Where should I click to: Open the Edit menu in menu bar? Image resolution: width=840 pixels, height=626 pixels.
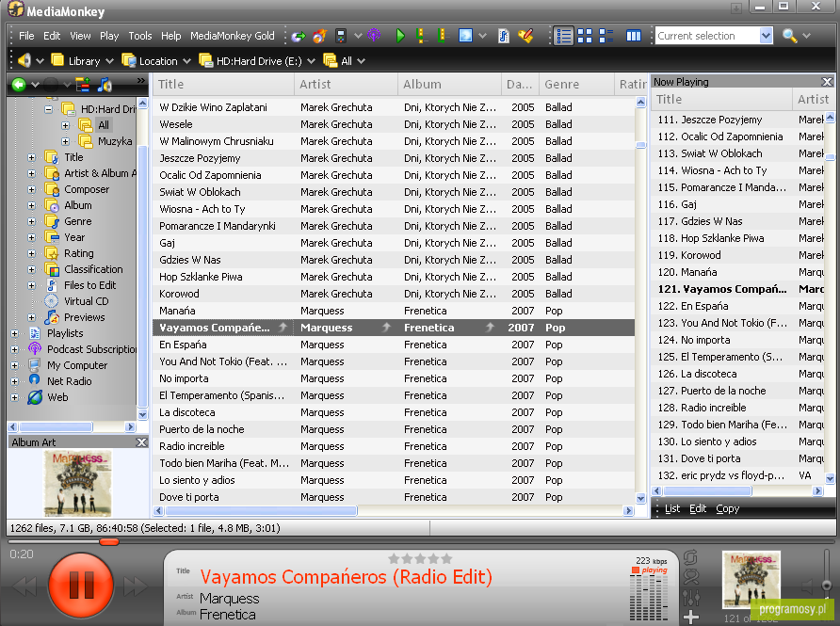(x=52, y=36)
